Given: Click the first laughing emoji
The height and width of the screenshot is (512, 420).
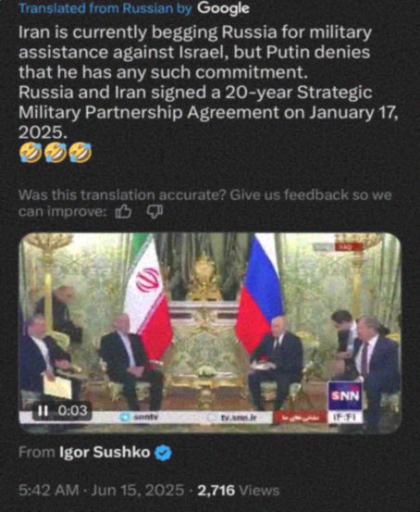Looking at the screenshot, I should (x=31, y=153).
